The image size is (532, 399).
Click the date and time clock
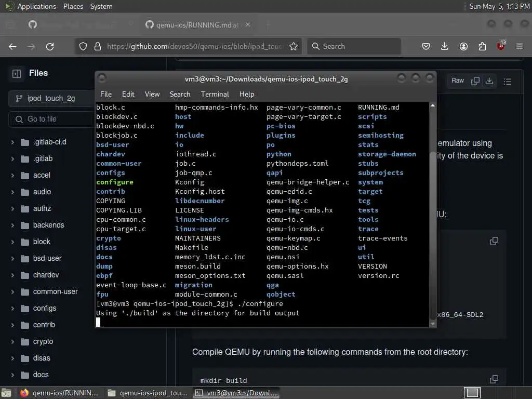(499, 6)
